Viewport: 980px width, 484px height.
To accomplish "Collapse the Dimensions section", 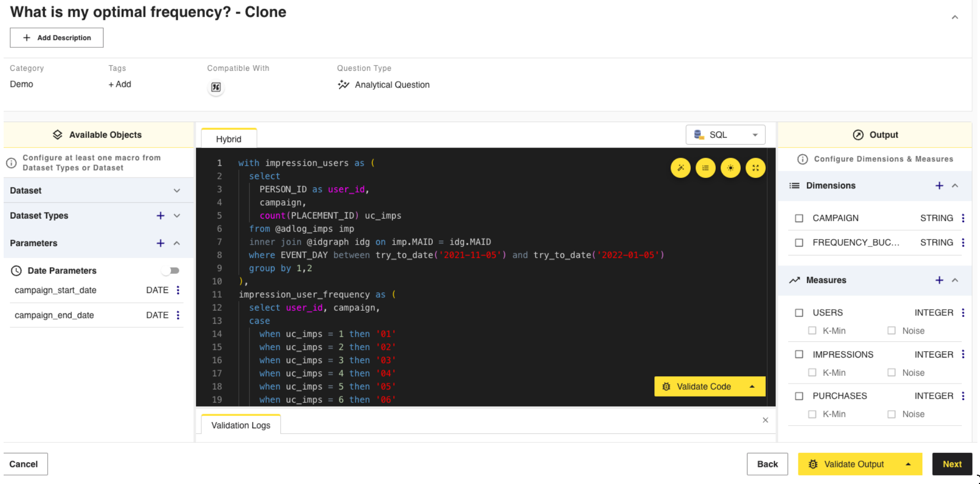I will click(955, 186).
